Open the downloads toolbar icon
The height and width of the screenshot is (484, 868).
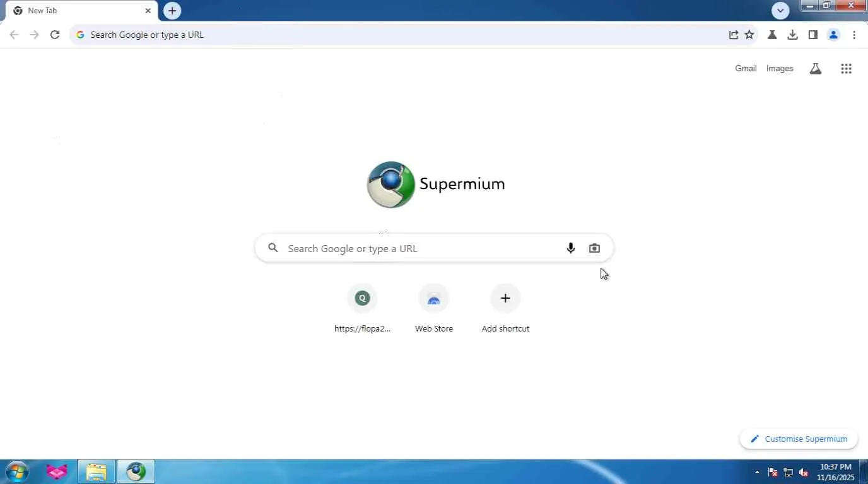(792, 35)
